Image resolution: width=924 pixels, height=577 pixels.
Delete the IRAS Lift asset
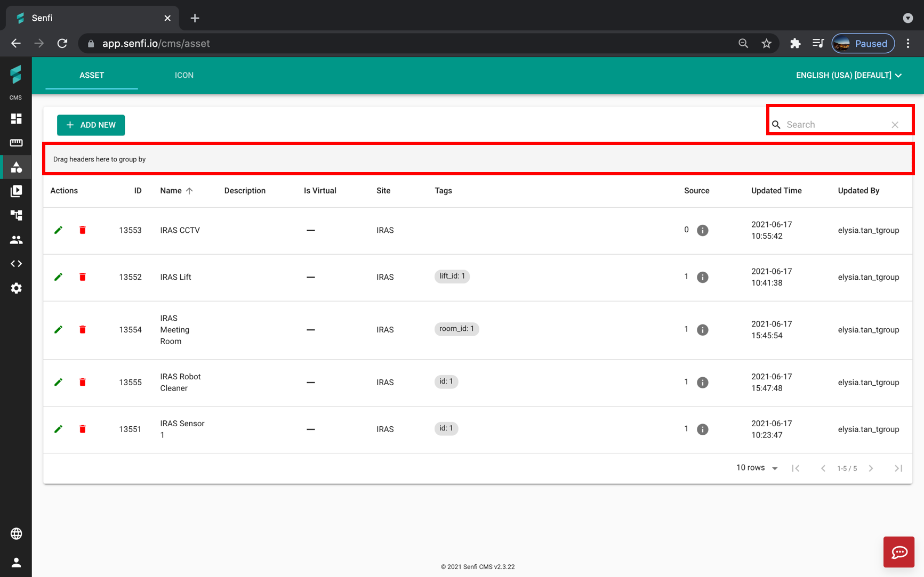(x=83, y=277)
